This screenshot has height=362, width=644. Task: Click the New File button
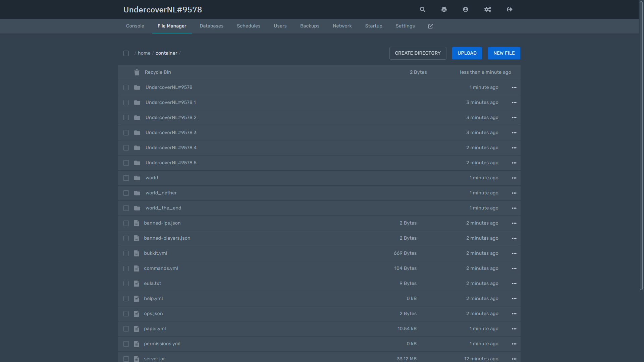pos(504,53)
